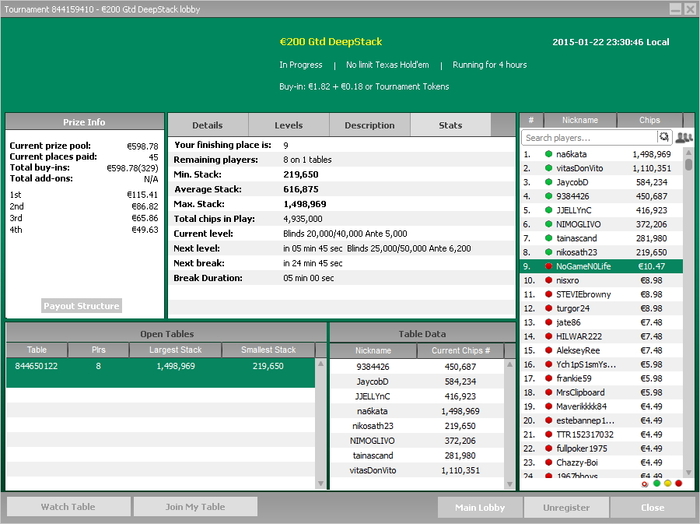The width and height of the screenshot is (700, 524).
Task: Switch to the Details tab
Action: [x=207, y=125]
